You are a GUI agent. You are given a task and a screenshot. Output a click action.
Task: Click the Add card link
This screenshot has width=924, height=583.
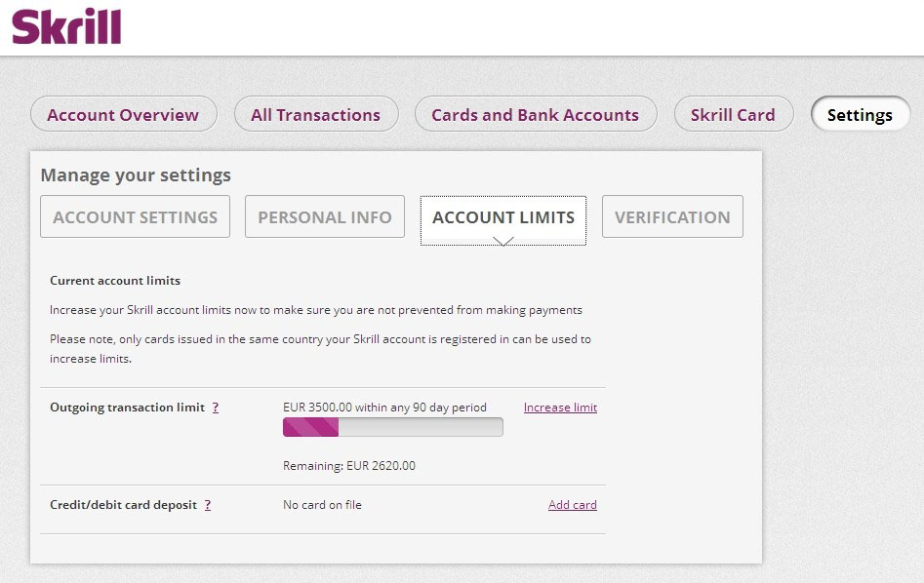(573, 505)
